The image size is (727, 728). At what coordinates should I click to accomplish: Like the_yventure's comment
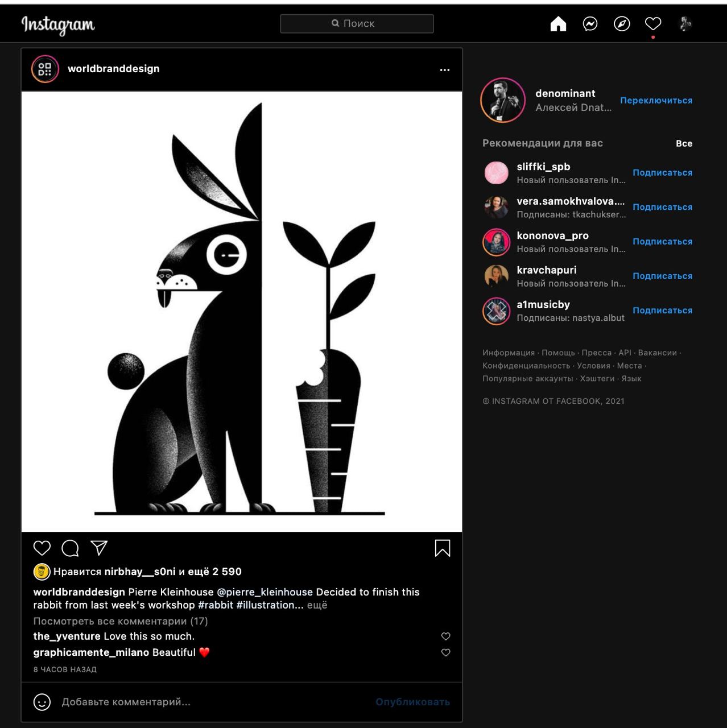(x=446, y=636)
